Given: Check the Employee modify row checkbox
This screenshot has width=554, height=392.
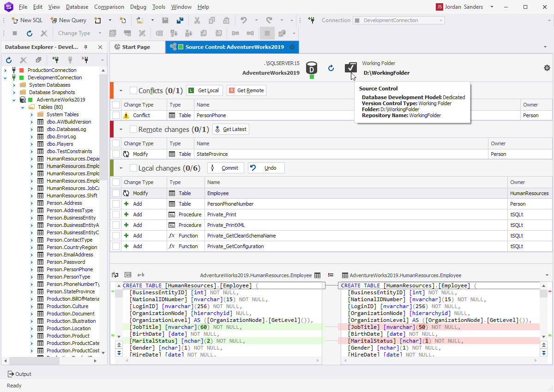Looking at the screenshot, I should [x=116, y=193].
